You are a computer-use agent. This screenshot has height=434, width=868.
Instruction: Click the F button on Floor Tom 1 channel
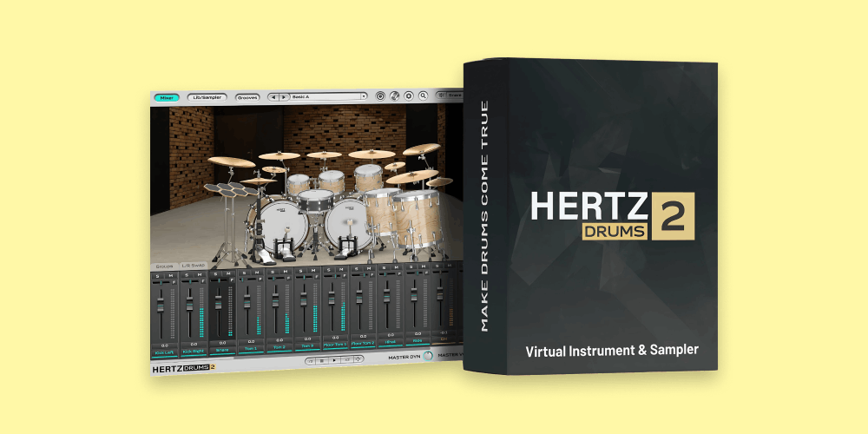[x=345, y=276]
